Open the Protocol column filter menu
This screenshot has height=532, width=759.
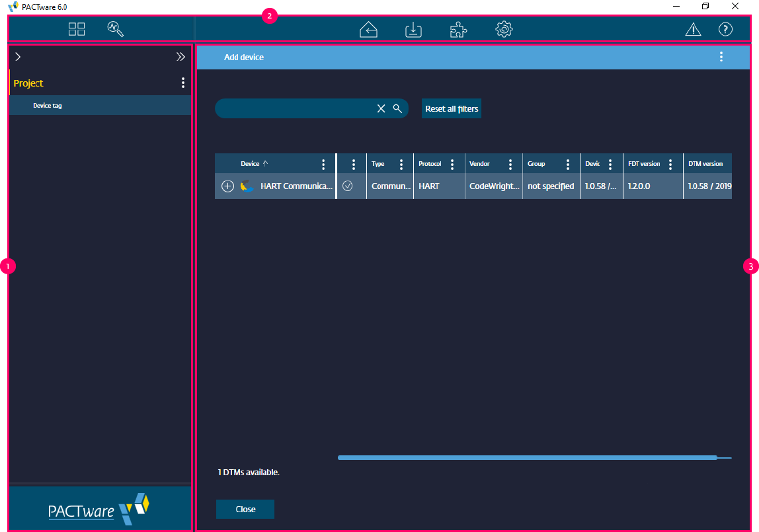point(452,164)
